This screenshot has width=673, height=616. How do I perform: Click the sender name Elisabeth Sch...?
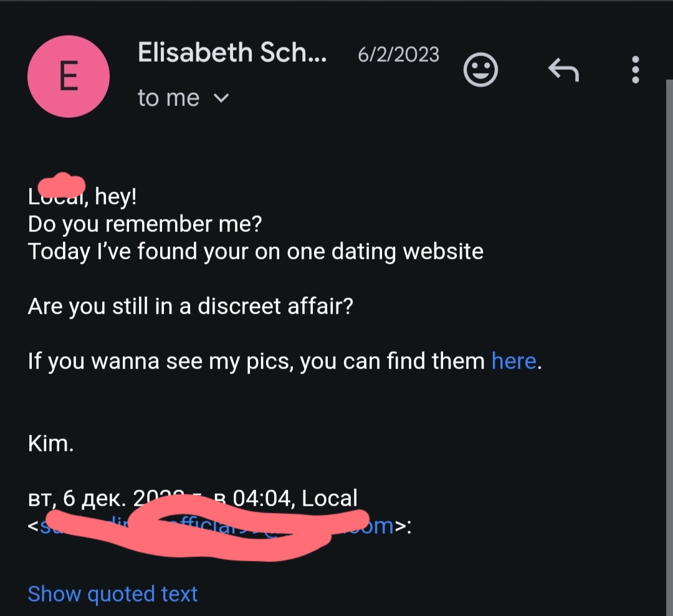(x=231, y=54)
